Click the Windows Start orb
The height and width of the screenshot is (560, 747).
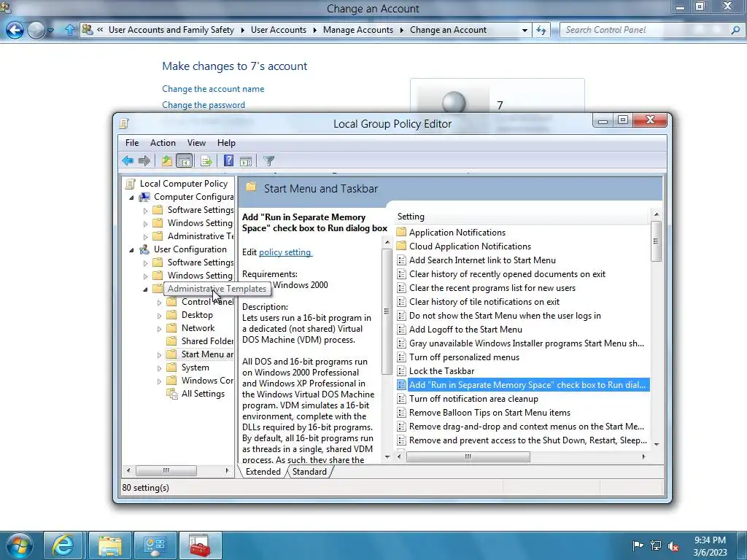click(x=20, y=545)
